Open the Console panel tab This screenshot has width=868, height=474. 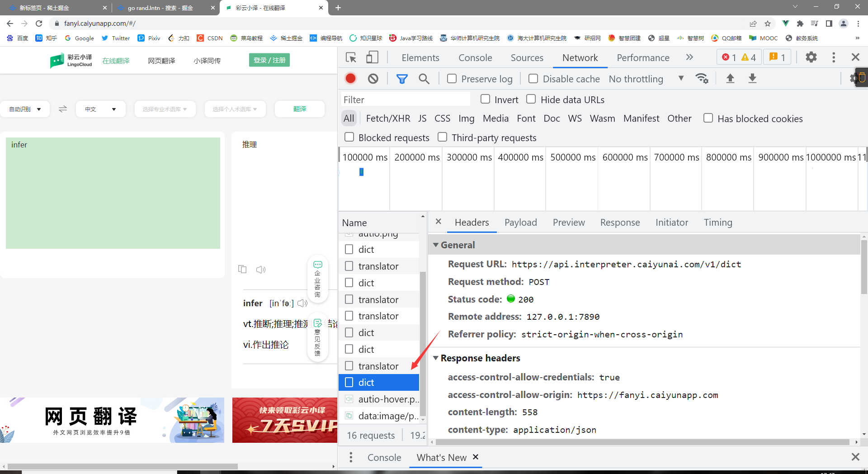click(475, 57)
